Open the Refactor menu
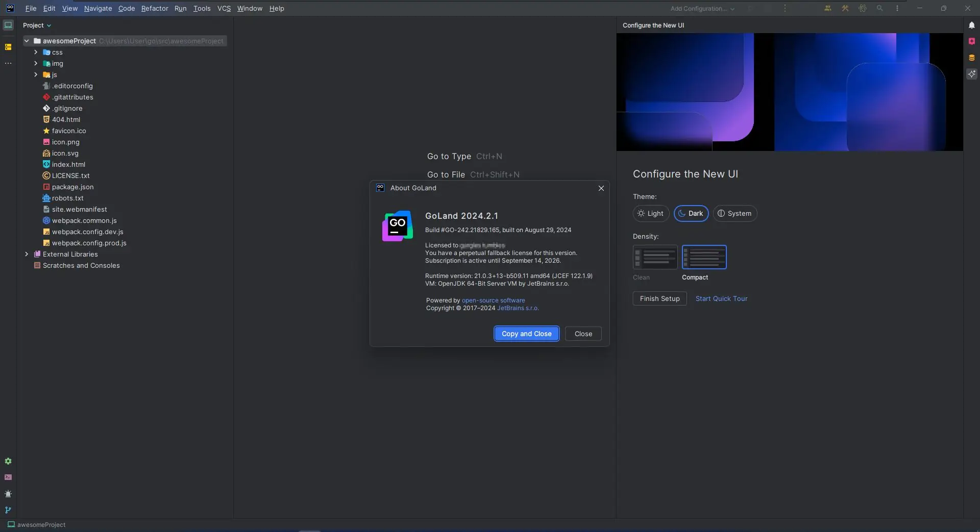This screenshot has height=532, width=980. 155,8
